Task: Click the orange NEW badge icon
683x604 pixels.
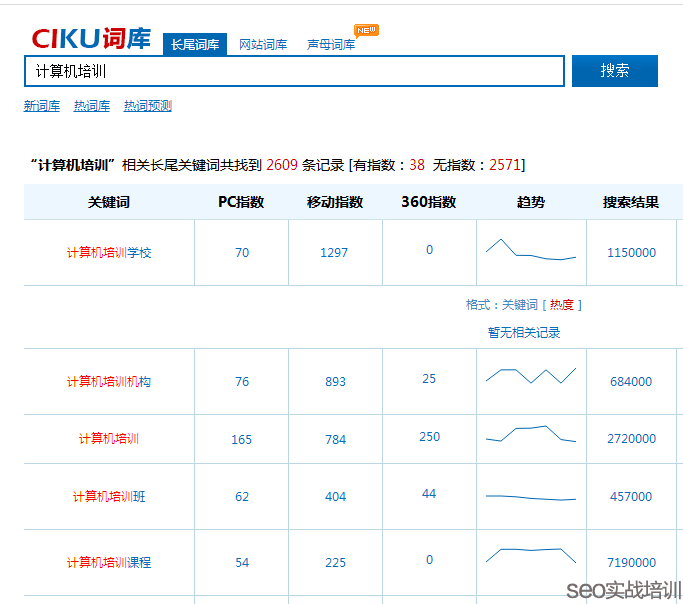Action: click(x=366, y=30)
